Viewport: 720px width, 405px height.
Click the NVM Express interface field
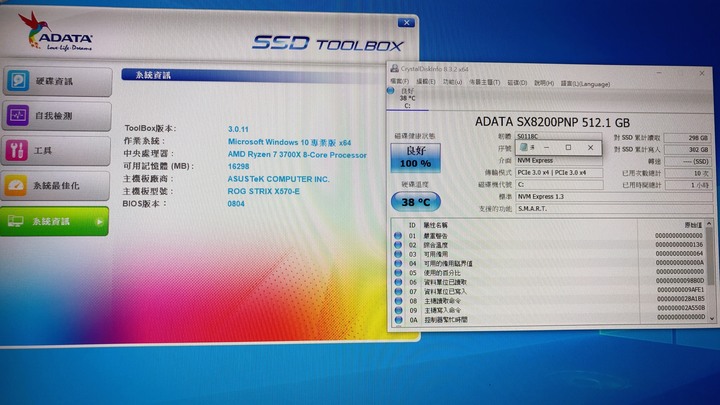tap(559, 161)
